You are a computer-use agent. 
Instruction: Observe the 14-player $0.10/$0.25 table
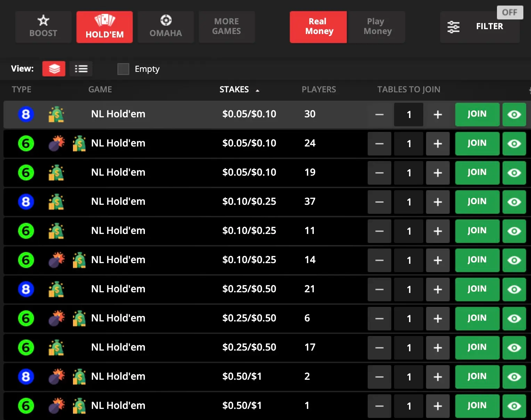coord(514,260)
